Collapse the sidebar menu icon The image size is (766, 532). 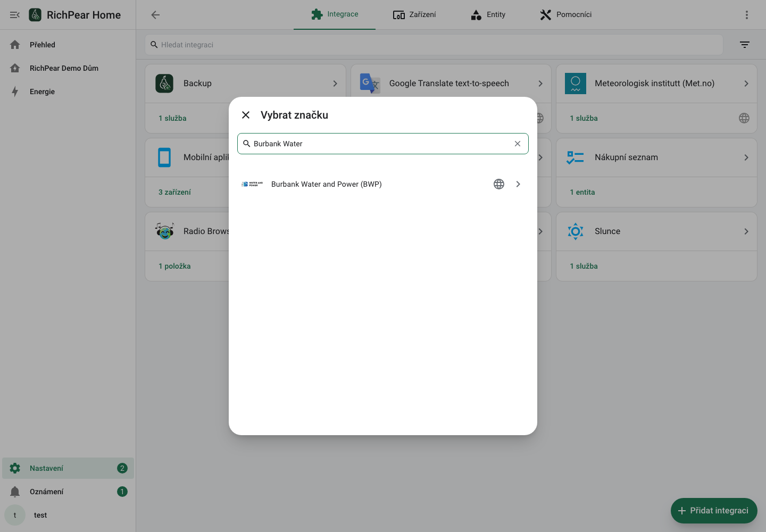[15, 15]
